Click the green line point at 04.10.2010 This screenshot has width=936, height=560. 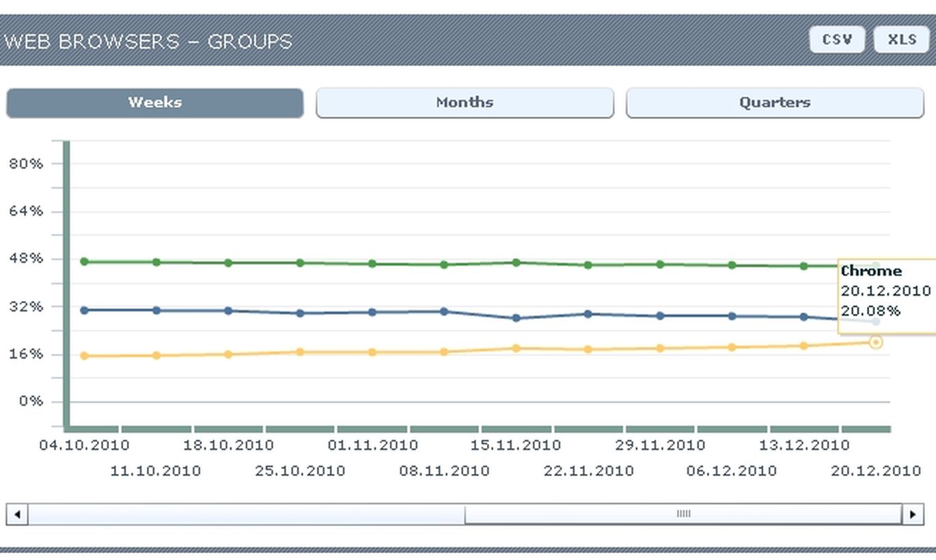(84, 262)
